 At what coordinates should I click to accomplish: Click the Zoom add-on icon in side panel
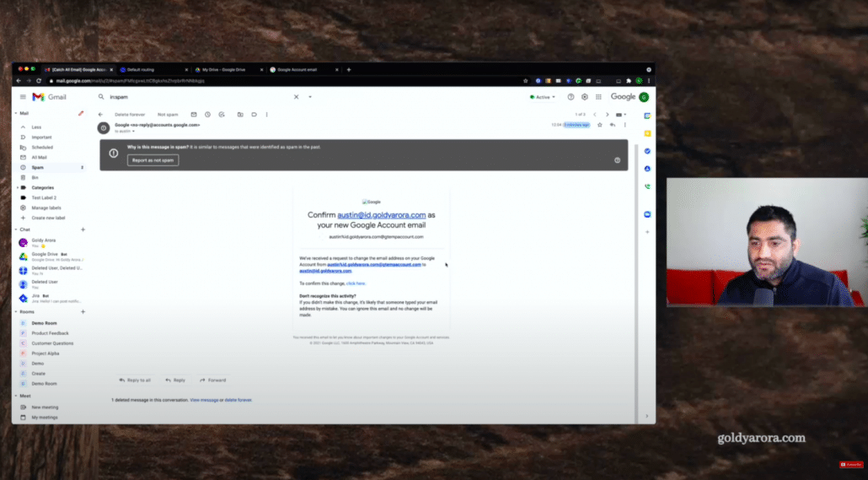(647, 214)
